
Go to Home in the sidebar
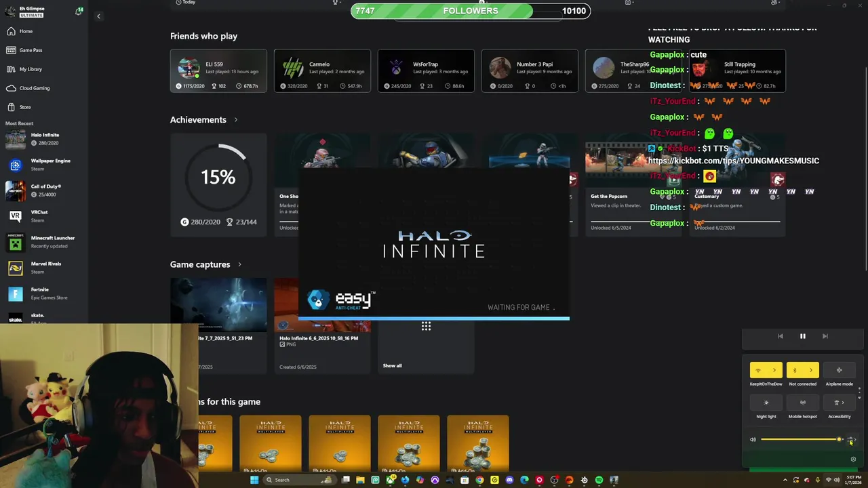pyautogui.click(x=44, y=31)
